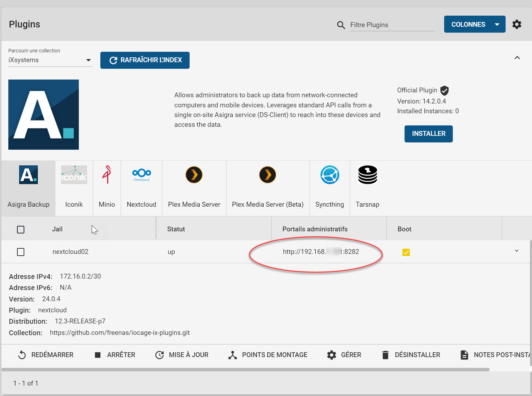Click the 'Installed Instances: 0' text

428,111
